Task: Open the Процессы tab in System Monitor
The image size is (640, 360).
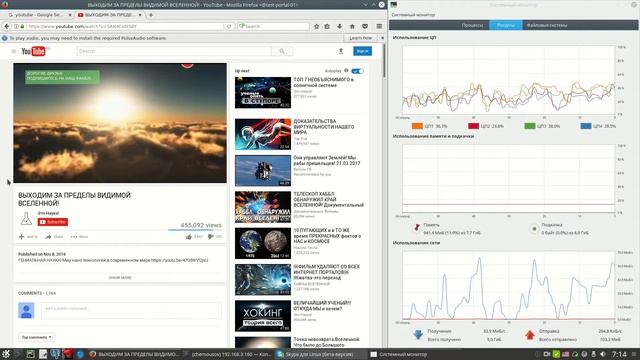Action: pyautogui.click(x=472, y=25)
